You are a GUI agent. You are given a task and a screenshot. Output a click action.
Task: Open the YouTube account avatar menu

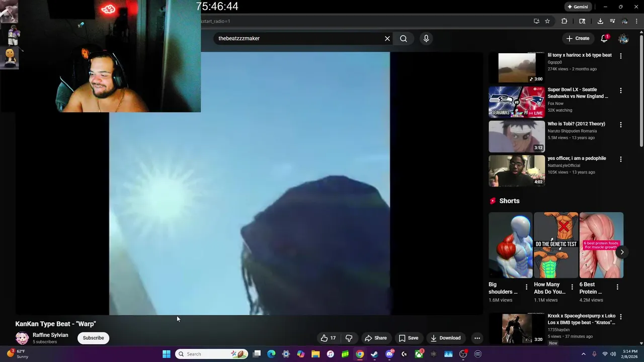point(623,38)
